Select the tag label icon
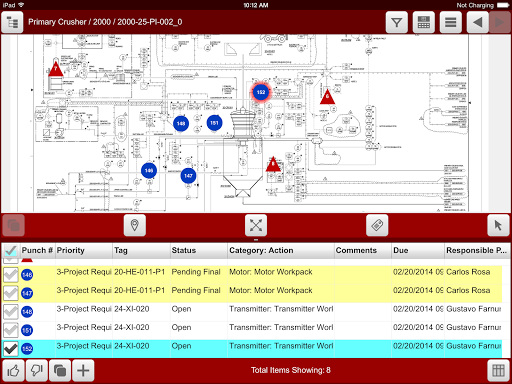The image size is (512, 384). (377, 225)
